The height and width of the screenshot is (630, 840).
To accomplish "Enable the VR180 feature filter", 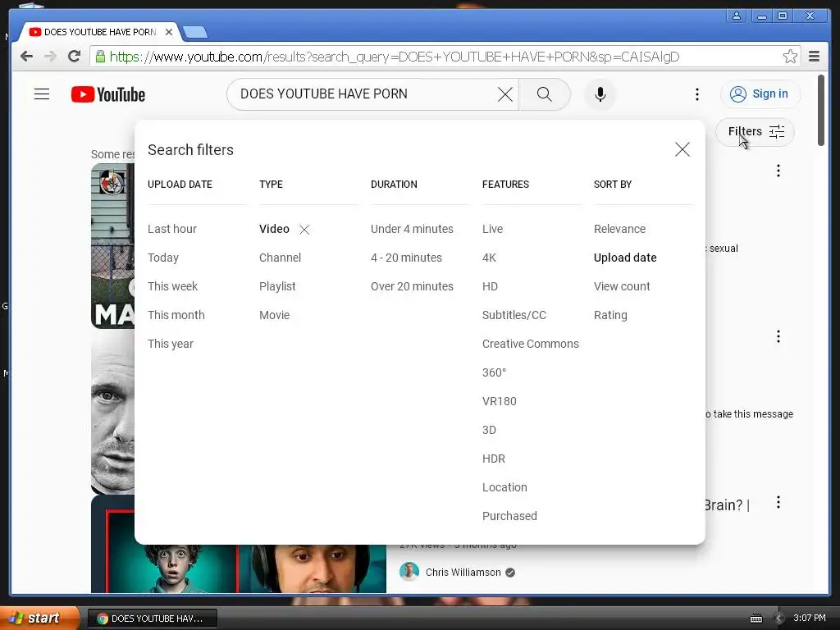I will pyautogui.click(x=500, y=401).
